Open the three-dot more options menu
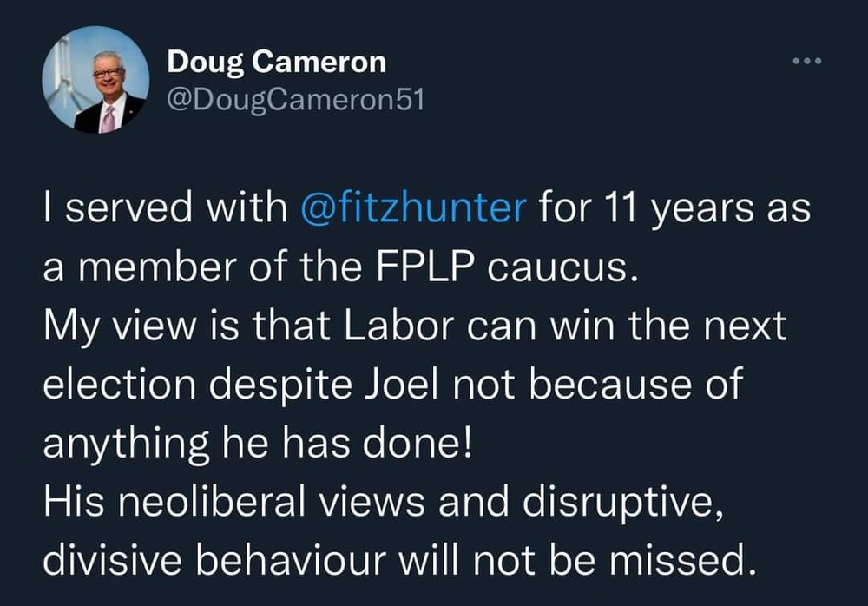The height and width of the screenshot is (606, 868). (807, 62)
